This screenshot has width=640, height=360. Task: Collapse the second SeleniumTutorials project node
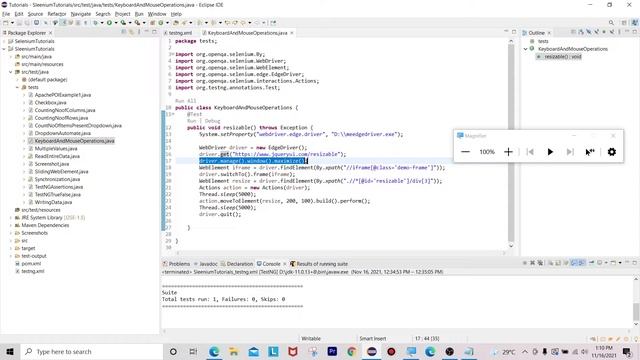click(4, 49)
